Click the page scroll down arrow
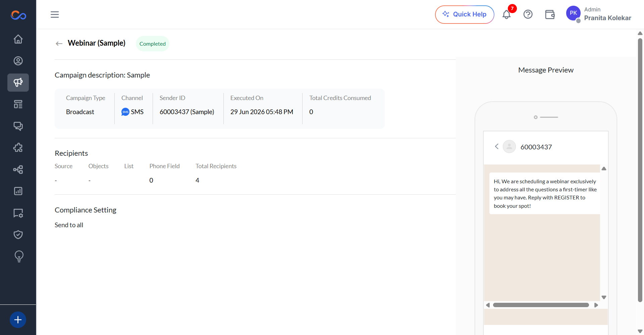 (x=640, y=331)
